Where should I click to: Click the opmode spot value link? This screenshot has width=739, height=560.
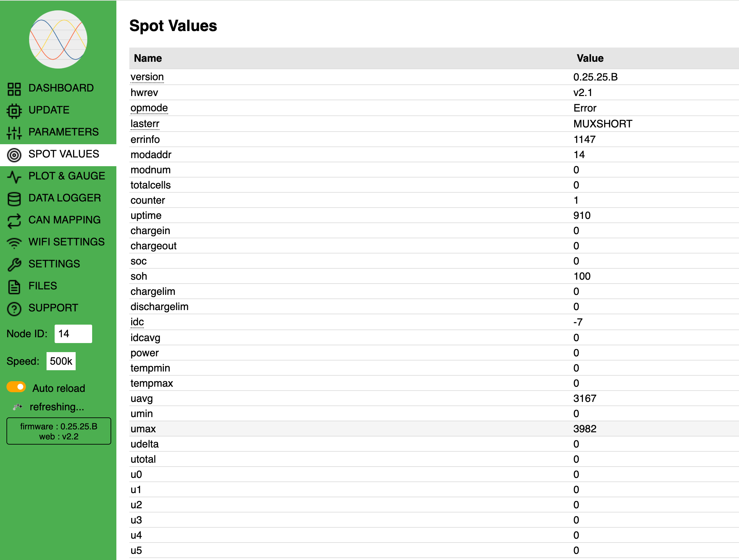(149, 108)
